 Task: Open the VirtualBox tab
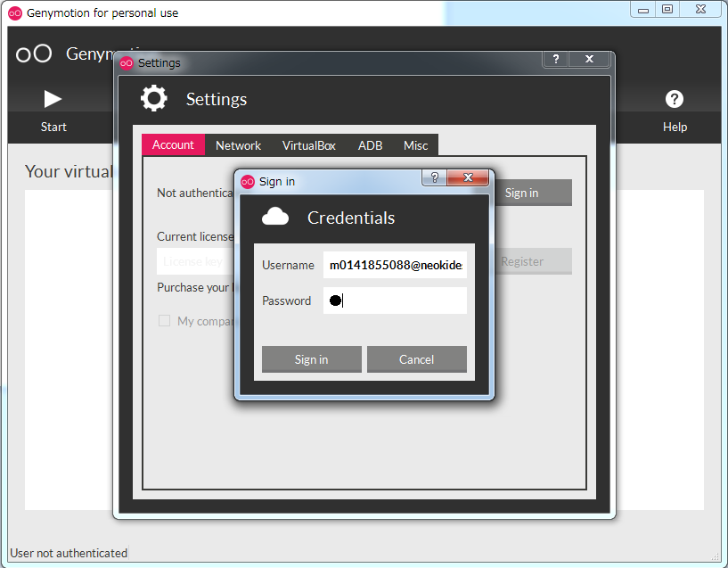[x=308, y=145]
